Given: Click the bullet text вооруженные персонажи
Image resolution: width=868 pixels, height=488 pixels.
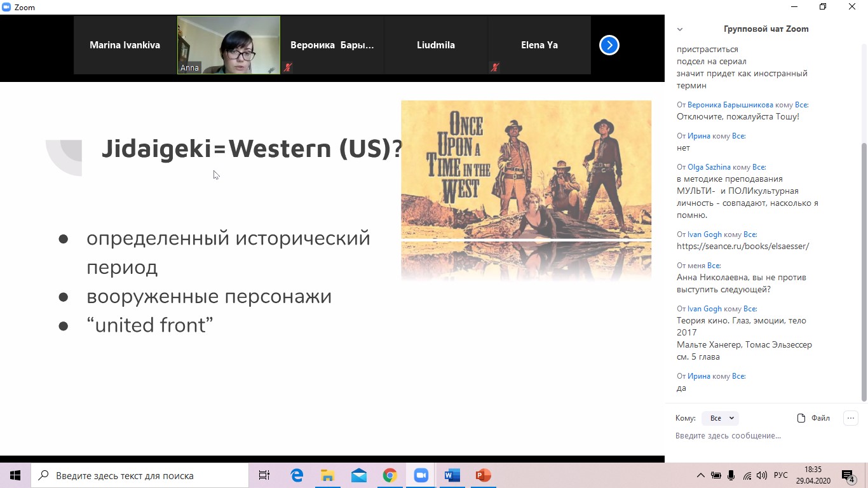Looking at the screenshot, I should click(x=209, y=297).
